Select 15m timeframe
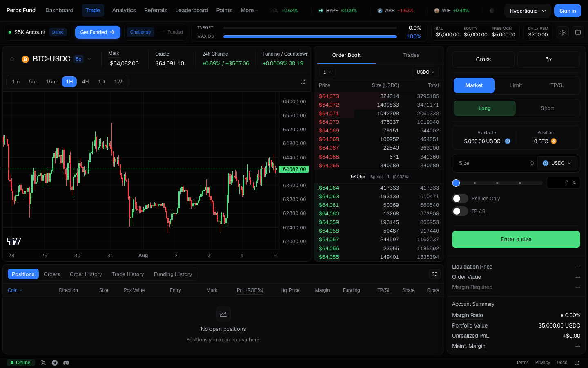 click(51, 82)
